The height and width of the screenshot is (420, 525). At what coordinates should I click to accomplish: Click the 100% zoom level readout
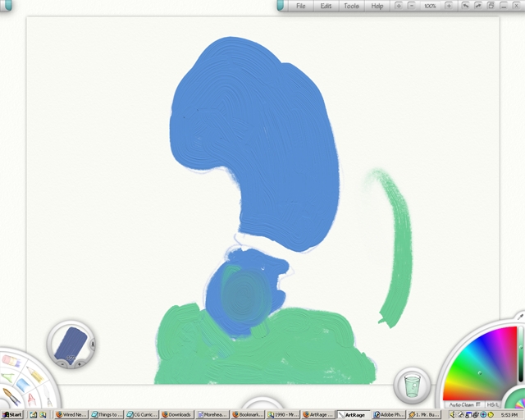[x=430, y=6]
